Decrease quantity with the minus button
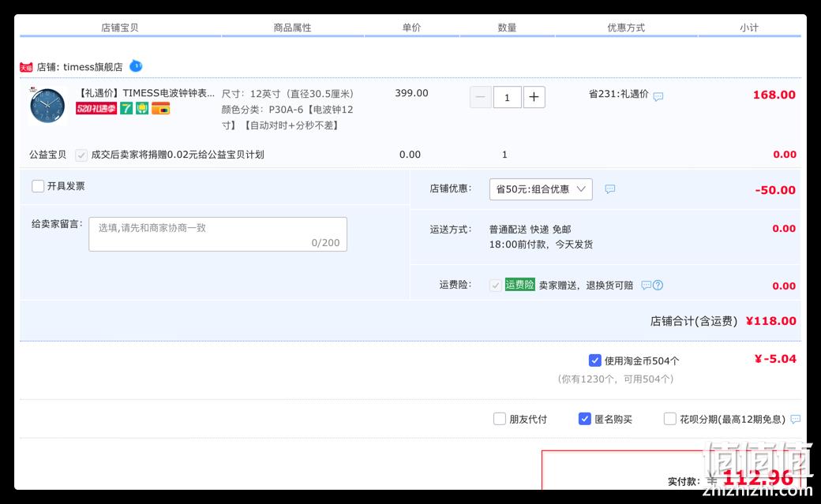Viewport: 821px width, 504px height. click(480, 97)
